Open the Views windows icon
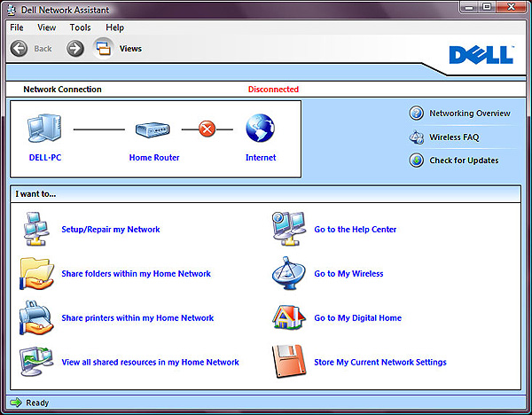This screenshot has height=415, width=532. (103, 49)
